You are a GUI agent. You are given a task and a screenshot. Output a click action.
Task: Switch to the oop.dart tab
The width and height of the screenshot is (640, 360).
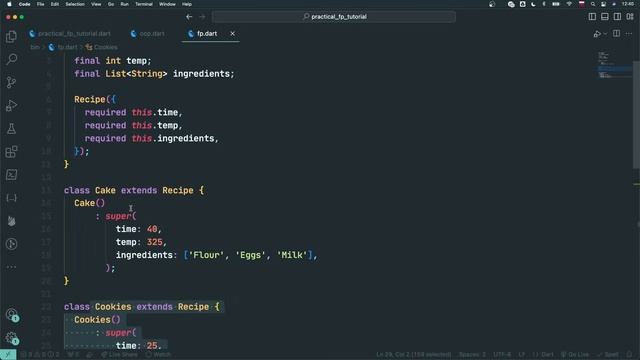tap(148, 33)
